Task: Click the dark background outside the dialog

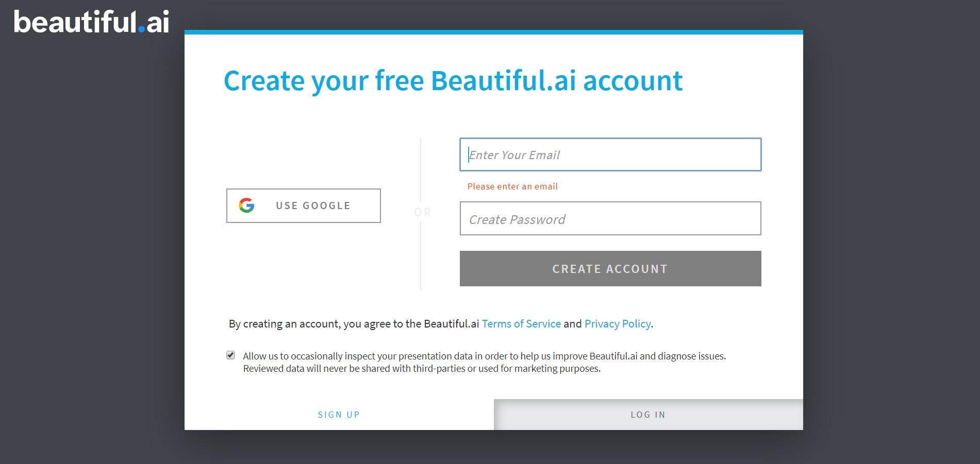Action: [x=93, y=257]
